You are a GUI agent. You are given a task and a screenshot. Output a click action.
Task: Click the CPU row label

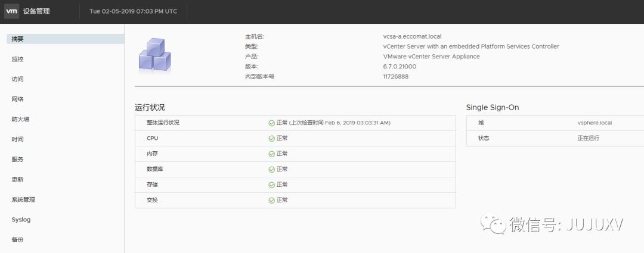pyautogui.click(x=153, y=139)
